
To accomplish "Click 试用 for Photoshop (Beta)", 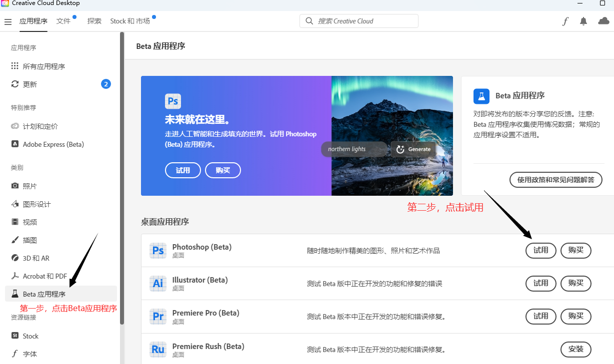I will coord(540,250).
